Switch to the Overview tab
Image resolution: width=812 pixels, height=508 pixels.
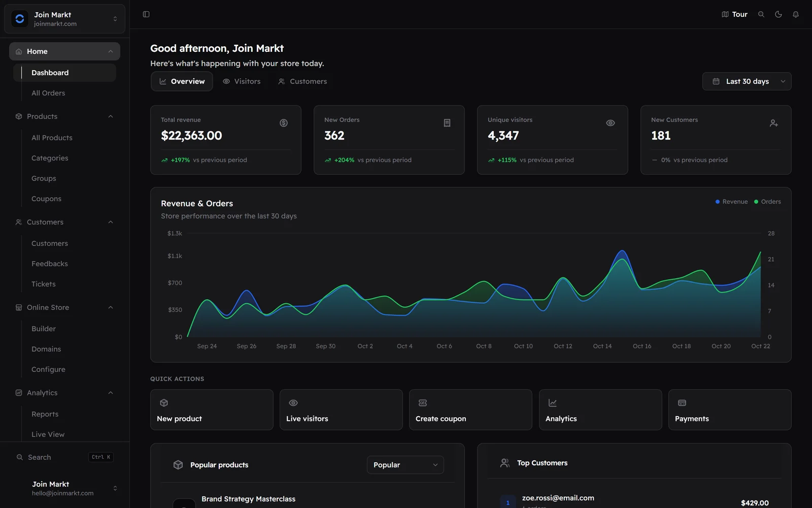coord(182,81)
